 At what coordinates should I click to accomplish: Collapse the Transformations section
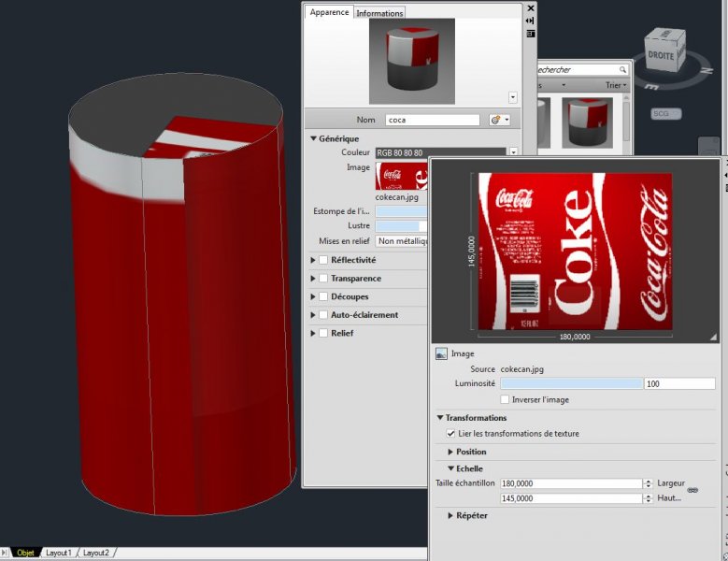pyautogui.click(x=440, y=418)
